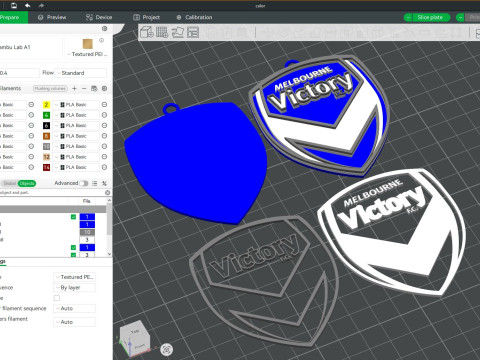This screenshot has width=480, height=360.
Task: Click the Flushing volumes button
Action: tap(50, 88)
